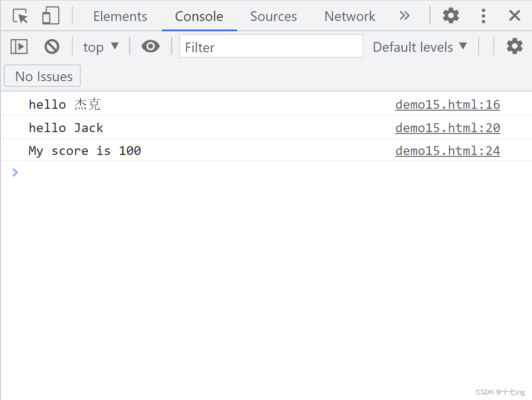Toggle the device toolbar icon
This screenshot has width=532, height=400.
(50, 16)
